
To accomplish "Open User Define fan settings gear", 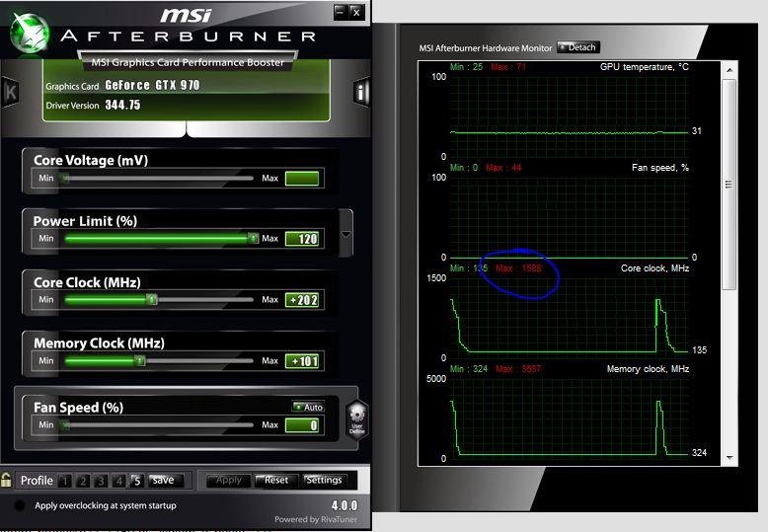I will click(357, 419).
